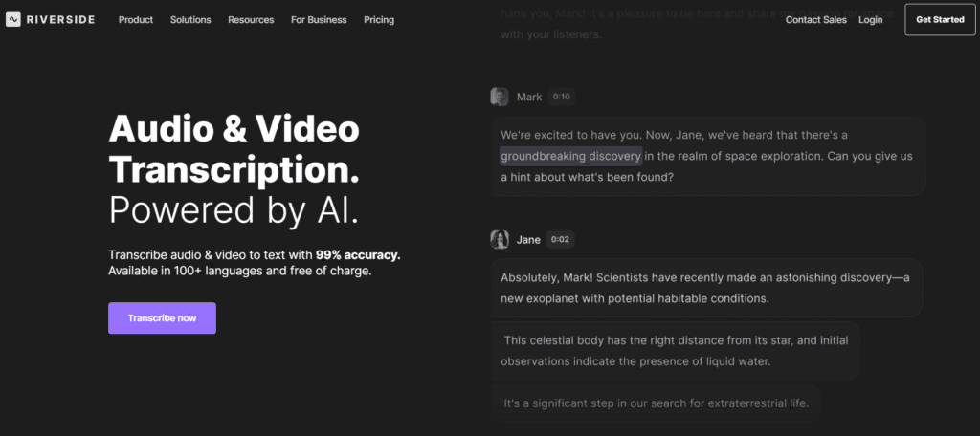Click Jane's avatar picture
The height and width of the screenshot is (436, 980).
[x=500, y=239]
